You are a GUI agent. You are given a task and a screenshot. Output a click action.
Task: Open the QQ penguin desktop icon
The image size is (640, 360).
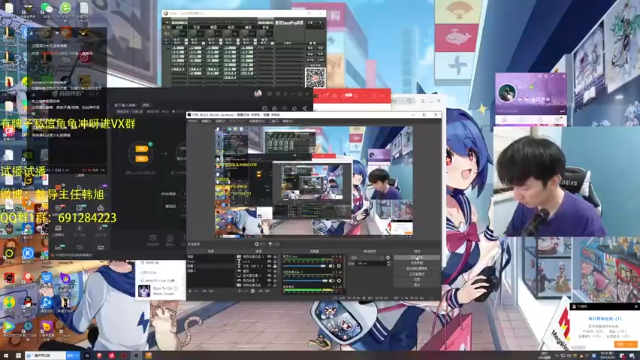[28, 302]
